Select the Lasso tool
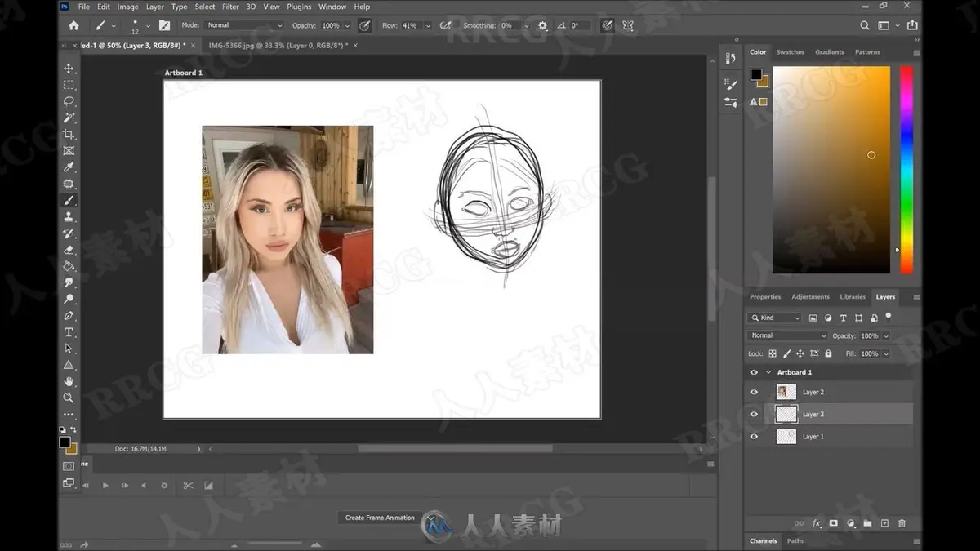 click(x=69, y=101)
